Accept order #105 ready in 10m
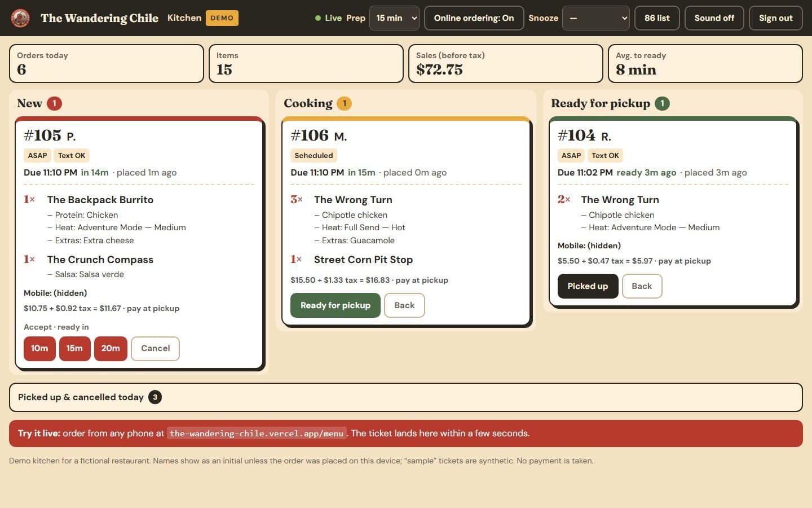This screenshot has height=508, width=812. coord(39,348)
